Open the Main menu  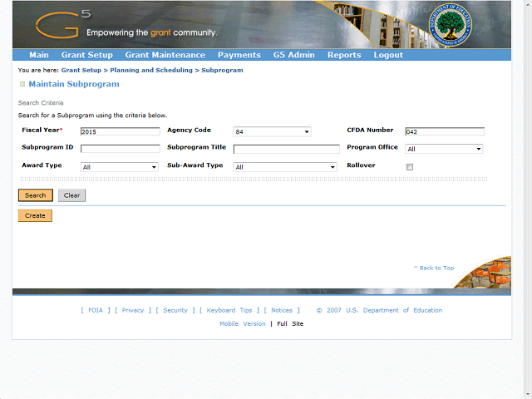[x=39, y=55]
